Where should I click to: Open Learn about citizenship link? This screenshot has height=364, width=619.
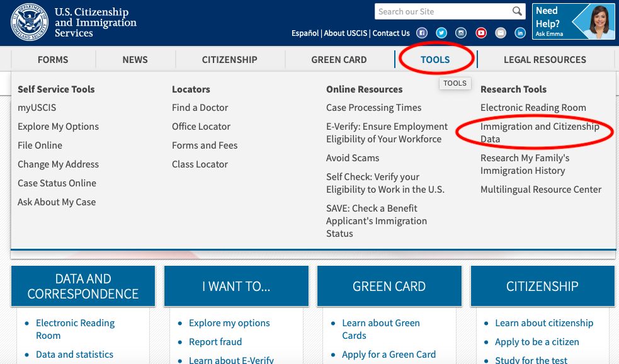[x=544, y=323]
